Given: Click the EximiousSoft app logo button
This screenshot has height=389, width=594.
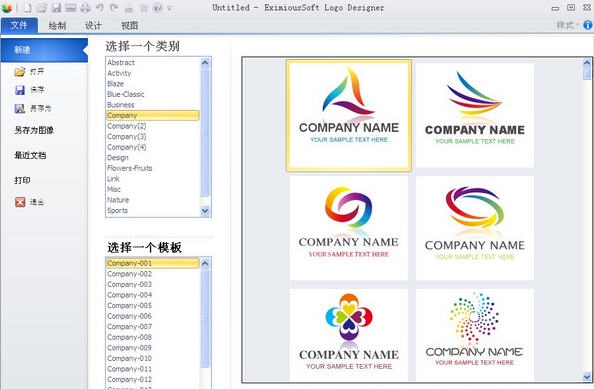Looking at the screenshot, I should point(6,7).
